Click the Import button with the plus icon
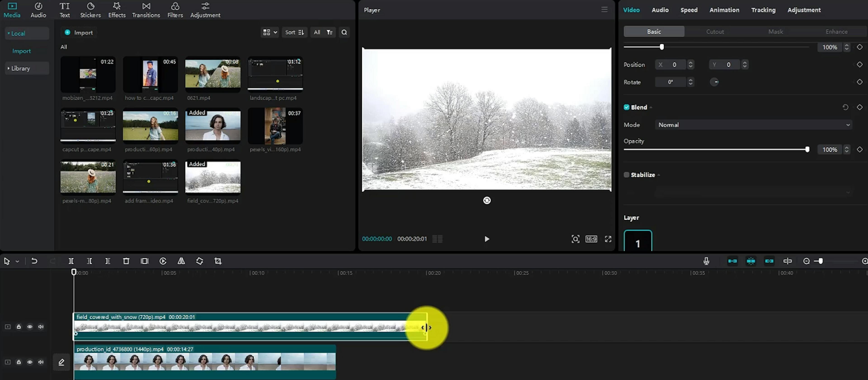The width and height of the screenshot is (868, 380). pyautogui.click(x=79, y=32)
